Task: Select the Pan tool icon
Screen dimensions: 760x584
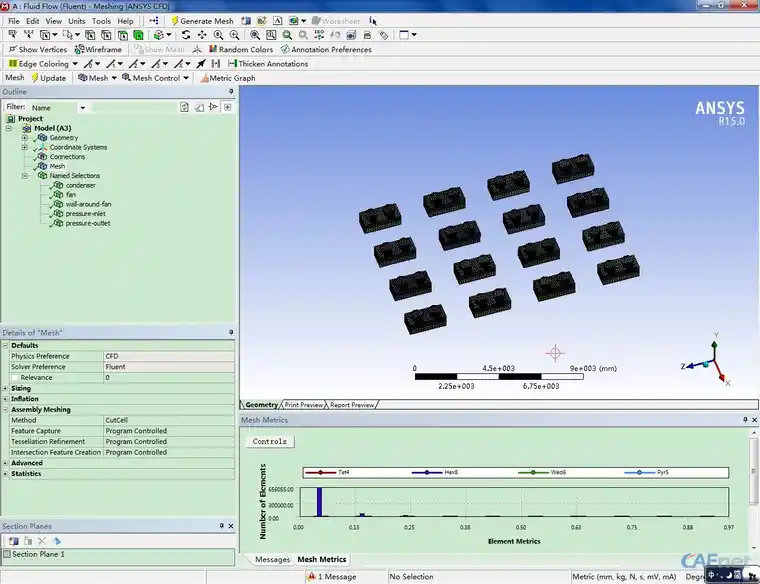Action: [202, 35]
